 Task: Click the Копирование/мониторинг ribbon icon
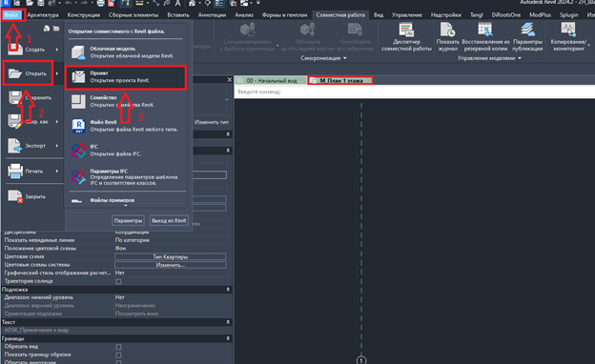(568, 30)
